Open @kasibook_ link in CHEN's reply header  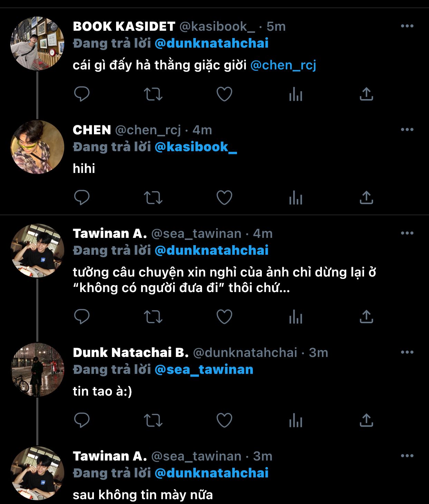[196, 147]
